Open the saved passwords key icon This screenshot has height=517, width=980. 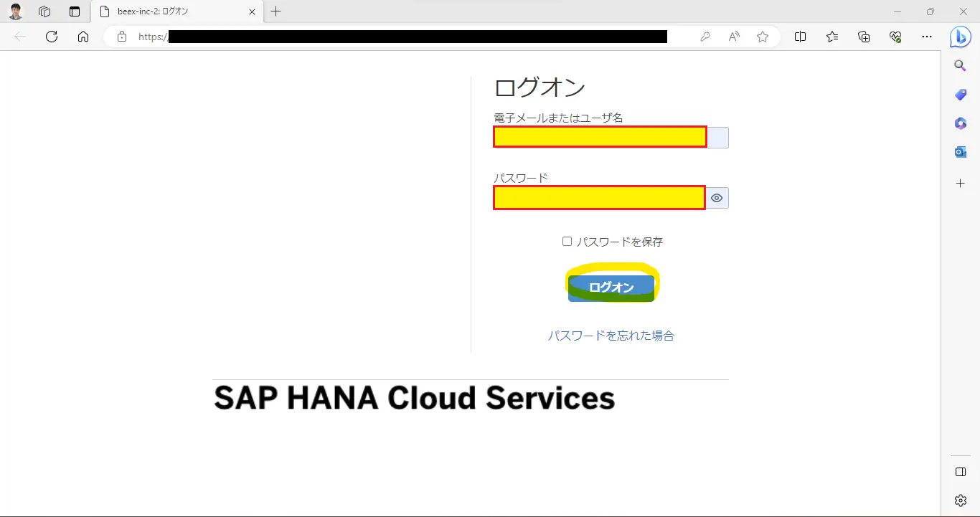(x=705, y=37)
